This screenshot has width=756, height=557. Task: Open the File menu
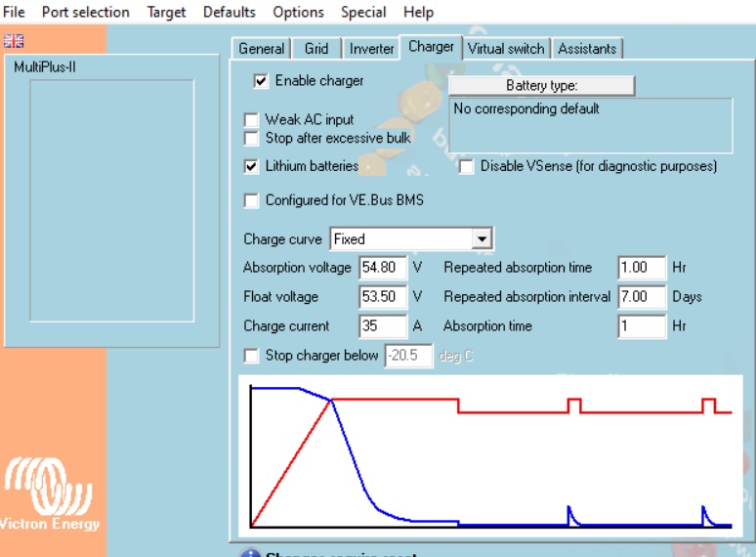tap(14, 12)
